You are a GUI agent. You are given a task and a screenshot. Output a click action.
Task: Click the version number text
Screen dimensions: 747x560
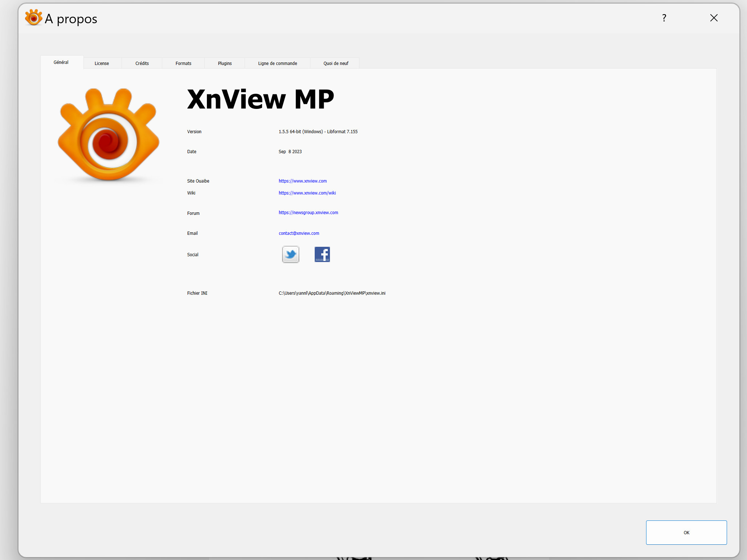point(318,131)
